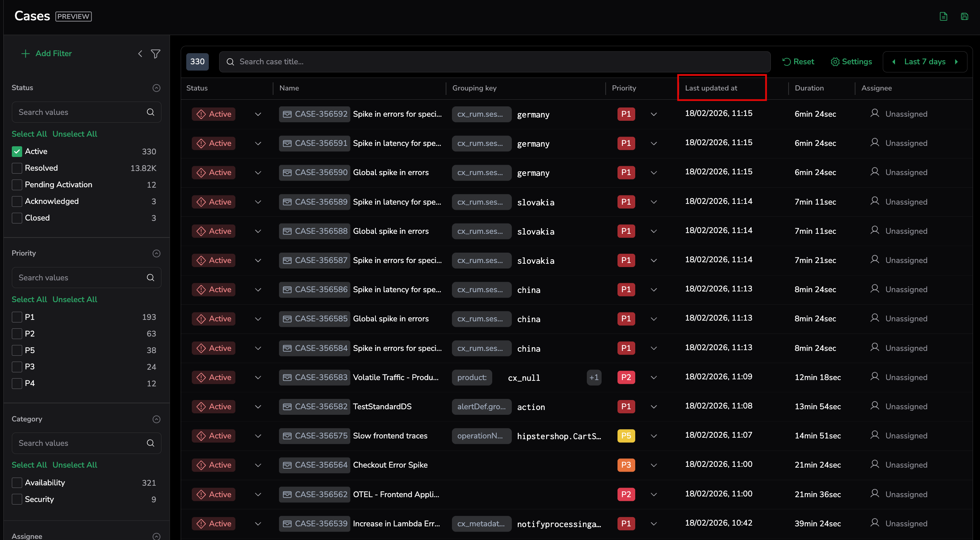Click the orange P3 badge for CASE-356564
Screen dimensions: 980x540
626,465
